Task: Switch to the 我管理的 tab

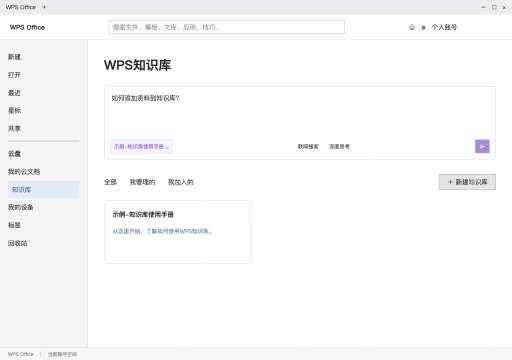Action: (x=142, y=182)
